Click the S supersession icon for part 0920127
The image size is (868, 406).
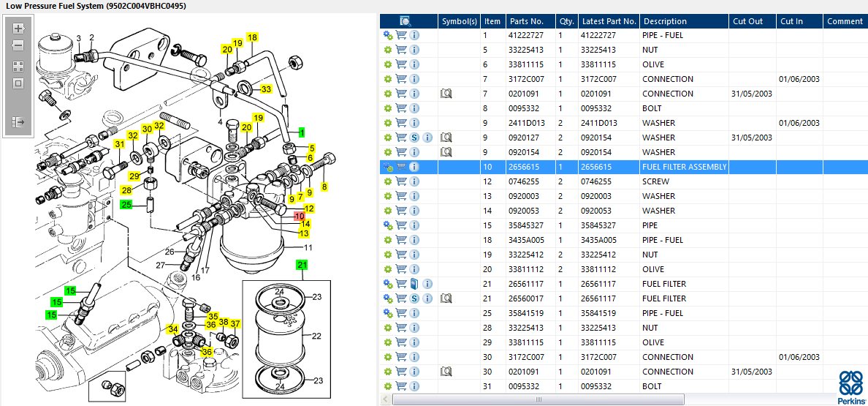tap(414, 138)
